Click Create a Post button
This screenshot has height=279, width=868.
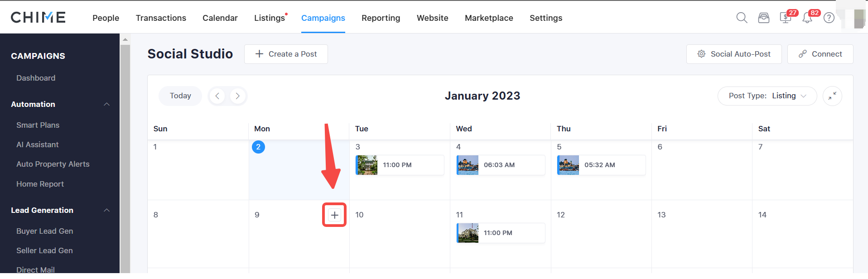click(286, 54)
